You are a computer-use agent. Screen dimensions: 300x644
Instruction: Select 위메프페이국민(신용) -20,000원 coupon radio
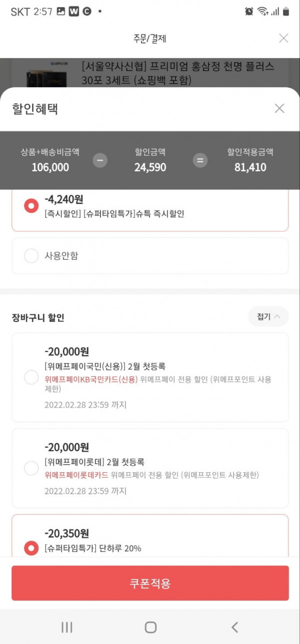coord(31,378)
